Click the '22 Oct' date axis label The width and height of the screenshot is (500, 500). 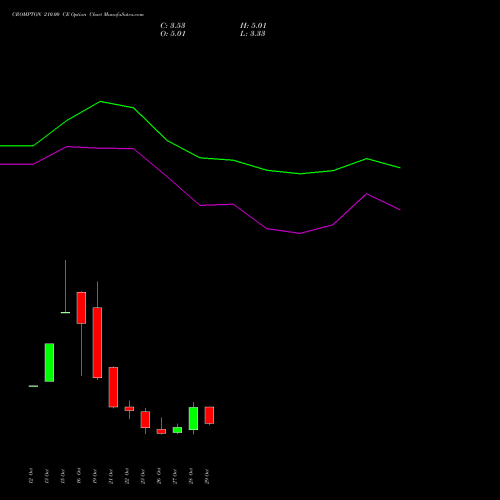click(127, 476)
